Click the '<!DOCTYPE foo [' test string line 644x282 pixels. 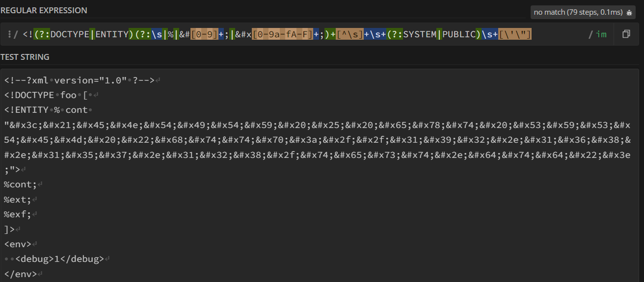(47, 95)
